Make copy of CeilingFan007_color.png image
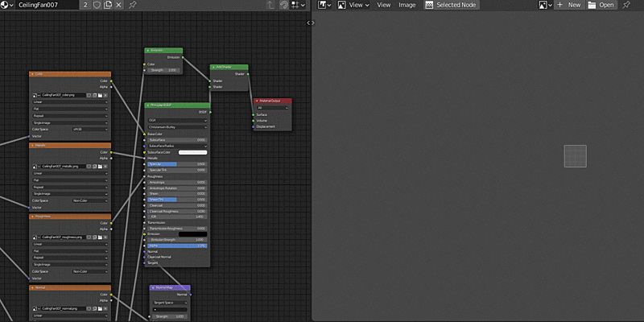The image size is (644, 322). 94,95
